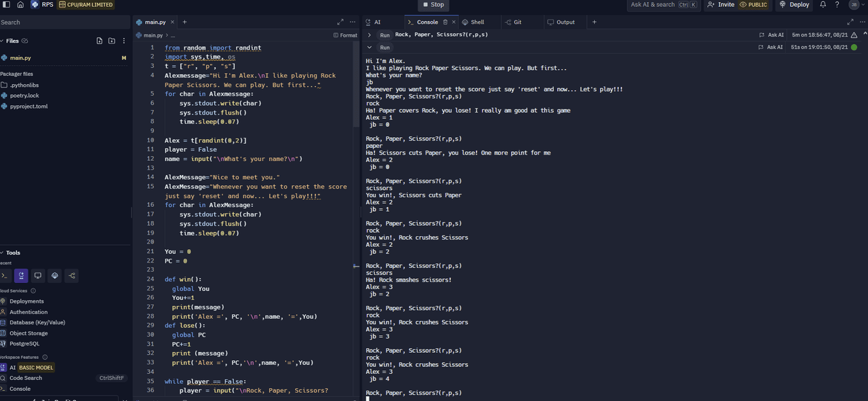This screenshot has width=868, height=401.
Task: Clear console with the trash icon
Action: pyautogui.click(x=445, y=22)
